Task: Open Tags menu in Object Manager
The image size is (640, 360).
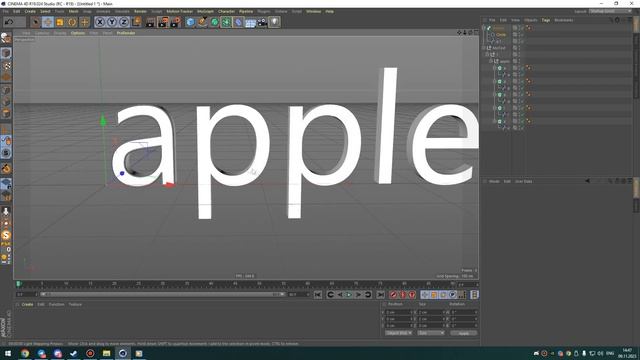Action: pos(546,20)
